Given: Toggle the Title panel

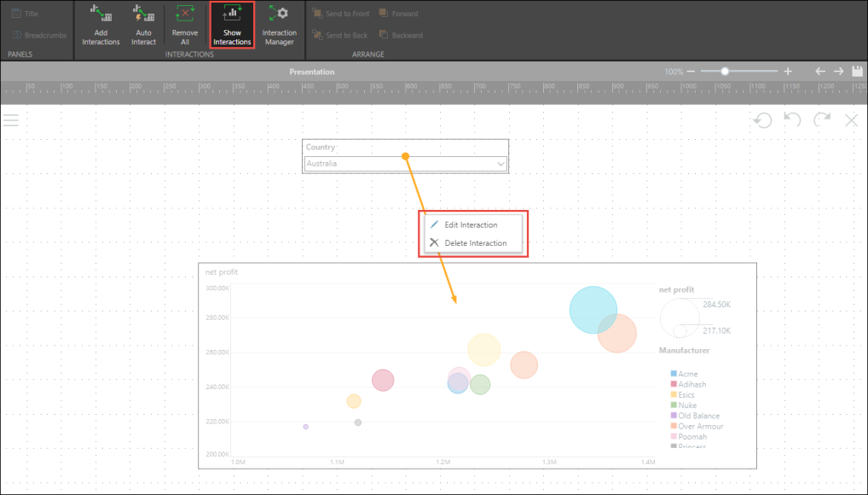Looking at the screenshot, I should [28, 14].
